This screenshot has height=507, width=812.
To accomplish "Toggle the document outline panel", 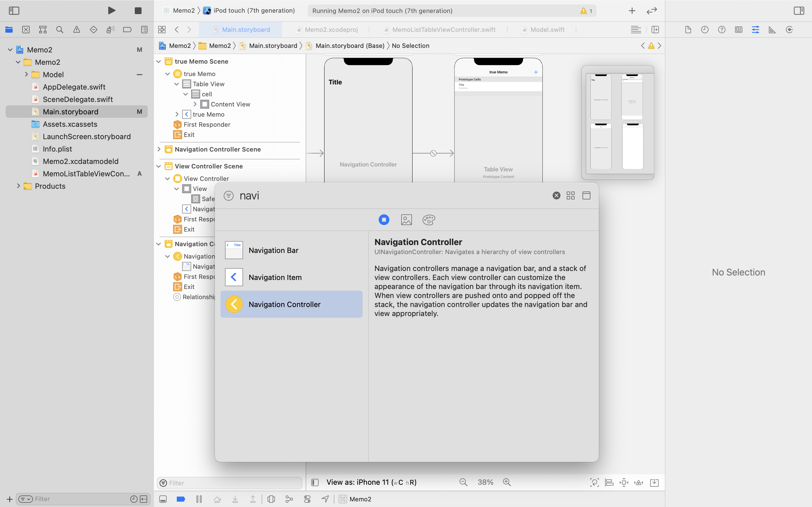I will 315,482.
